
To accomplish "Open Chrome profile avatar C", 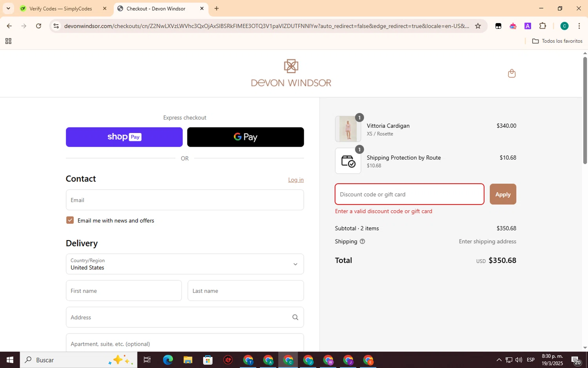I will [x=564, y=26].
